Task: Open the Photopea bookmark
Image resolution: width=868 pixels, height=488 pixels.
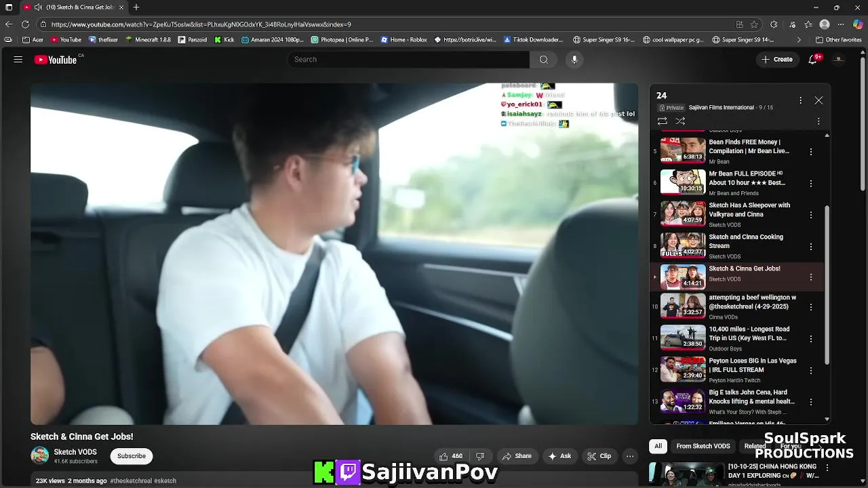Action: (x=342, y=40)
